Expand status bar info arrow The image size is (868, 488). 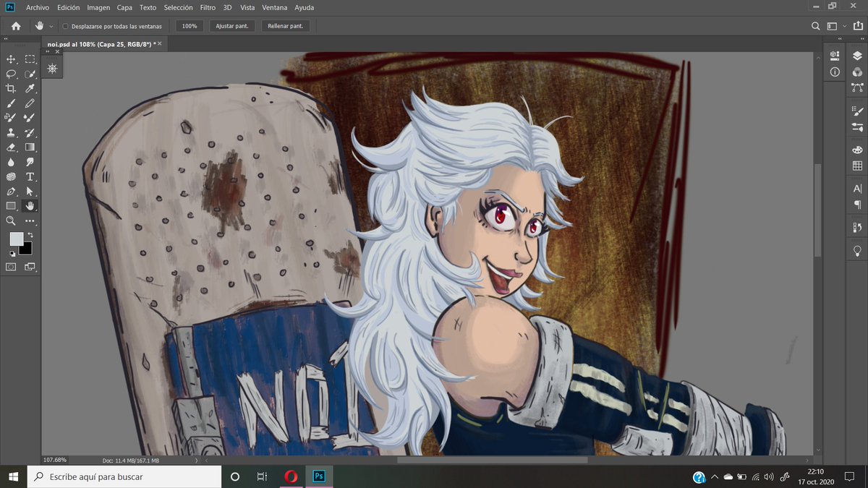tap(197, 460)
